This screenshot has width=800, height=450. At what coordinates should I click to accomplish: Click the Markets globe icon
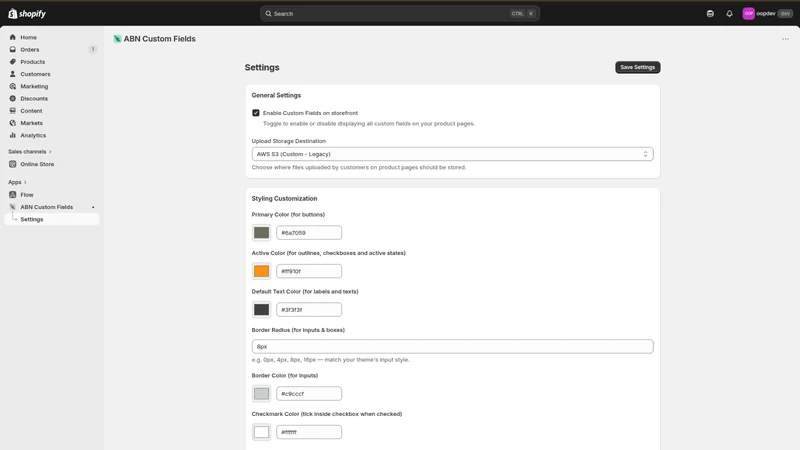(x=13, y=123)
